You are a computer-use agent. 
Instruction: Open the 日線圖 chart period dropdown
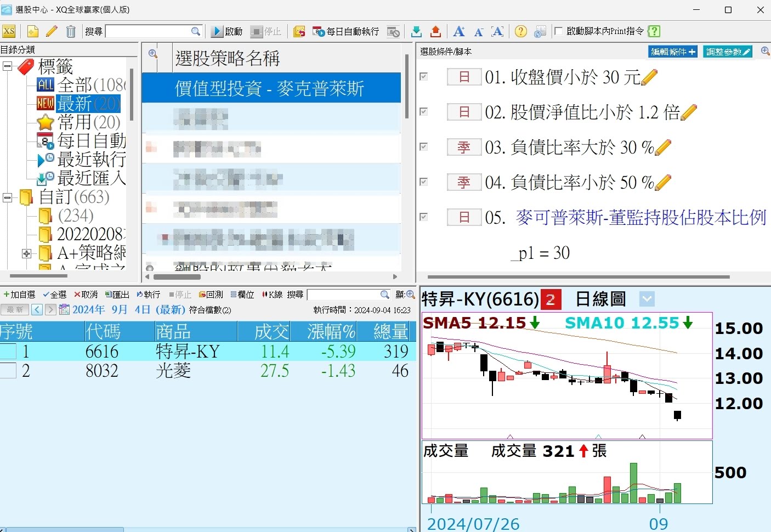click(x=647, y=299)
